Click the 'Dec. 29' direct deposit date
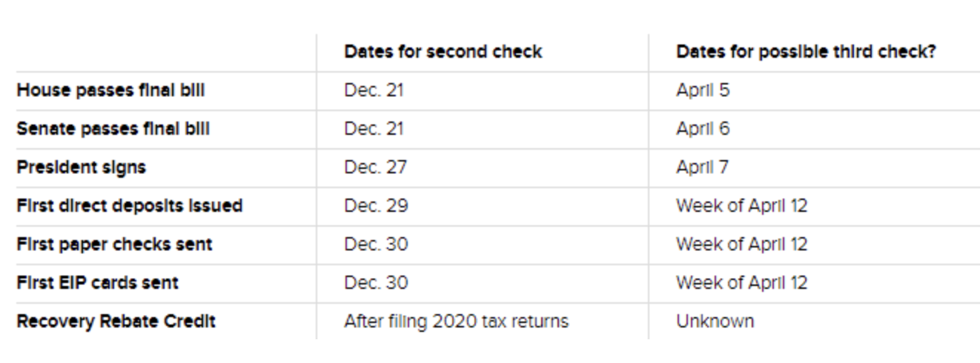Viewport: 980px width, 363px height. click(x=375, y=206)
